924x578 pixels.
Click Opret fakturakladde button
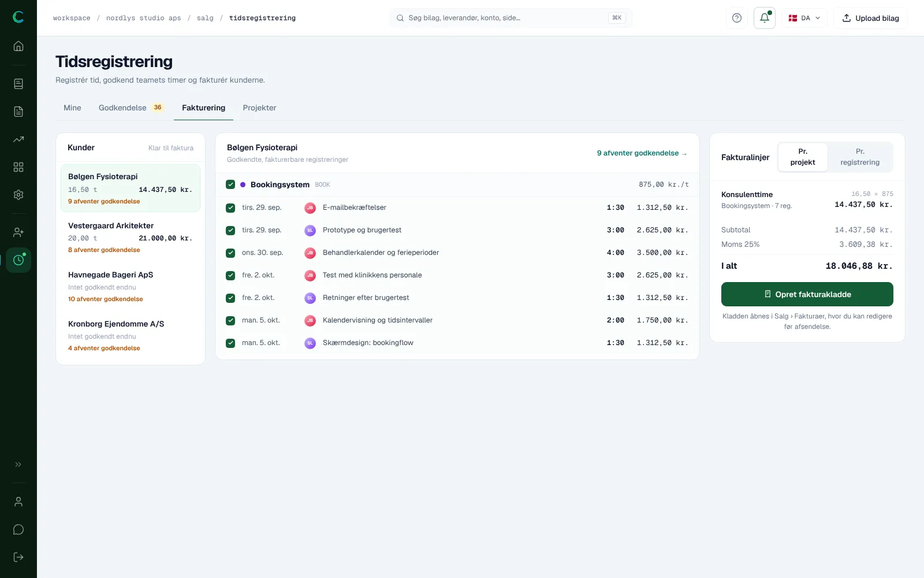pos(807,294)
